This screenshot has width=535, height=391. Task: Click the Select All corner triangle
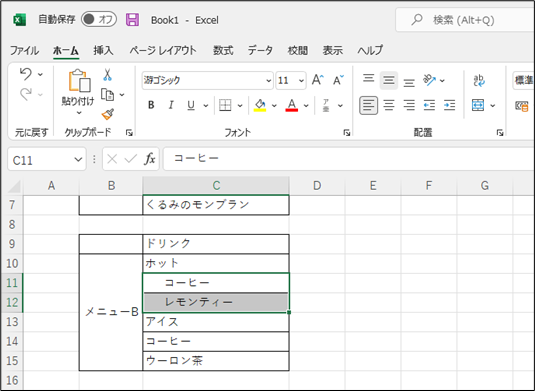pos(14,187)
